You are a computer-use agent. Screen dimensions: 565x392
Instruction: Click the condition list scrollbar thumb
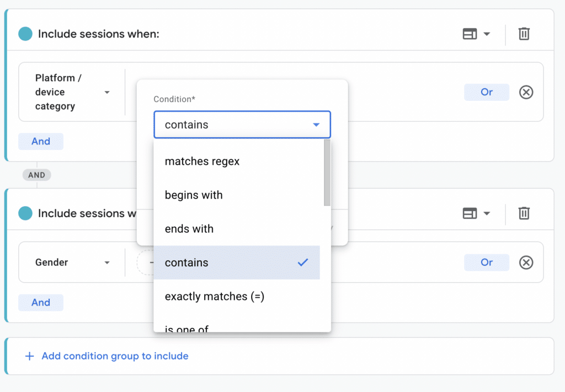[327, 173]
